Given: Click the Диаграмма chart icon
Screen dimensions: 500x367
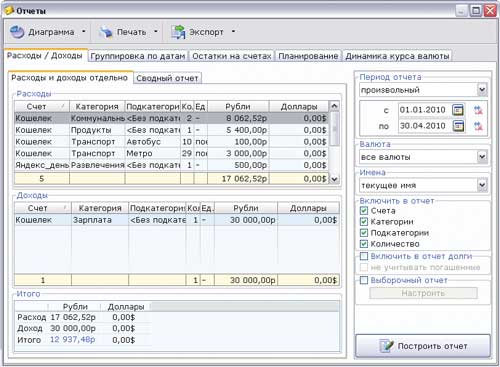Looking at the screenshot, I should [x=17, y=32].
